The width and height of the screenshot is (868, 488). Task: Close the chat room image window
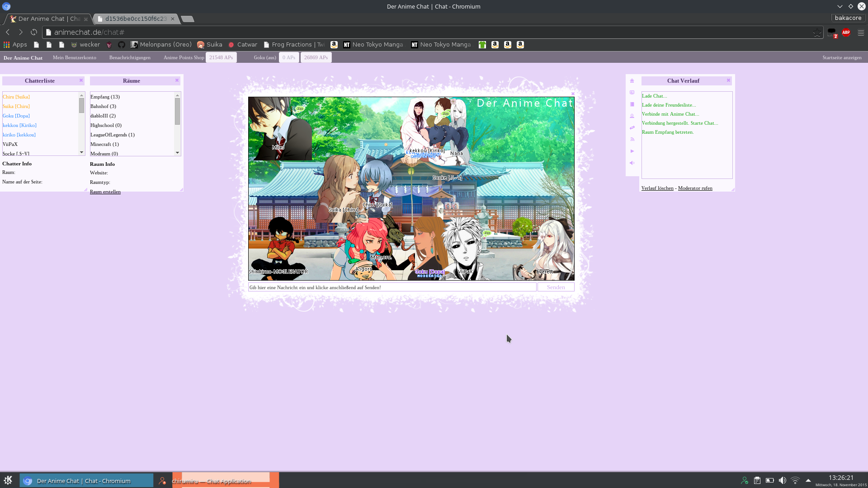click(x=573, y=94)
